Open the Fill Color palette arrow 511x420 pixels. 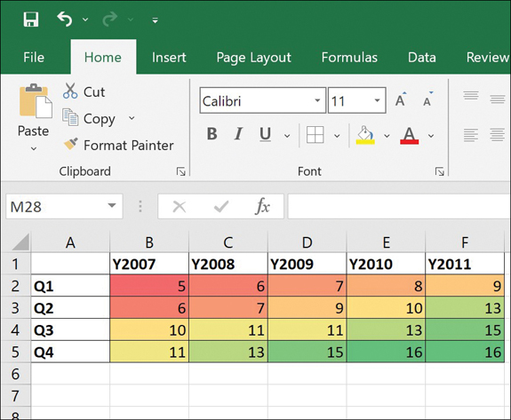click(387, 136)
